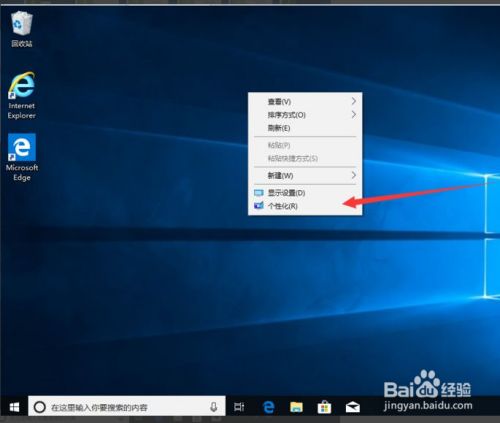The width and height of the screenshot is (500, 423).
Task: Launch Edge from the taskbar
Action: click(x=269, y=407)
